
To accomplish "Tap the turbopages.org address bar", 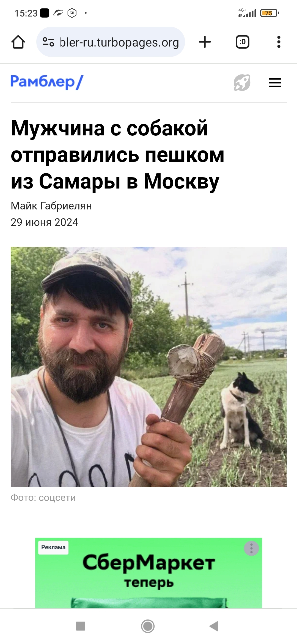I will click(x=111, y=42).
